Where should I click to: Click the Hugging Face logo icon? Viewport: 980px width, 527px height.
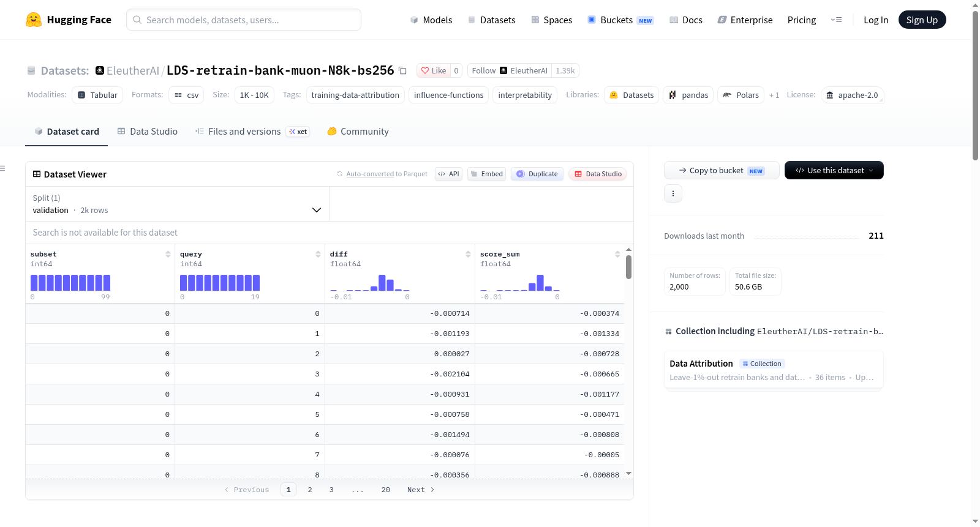pos(34,20)
